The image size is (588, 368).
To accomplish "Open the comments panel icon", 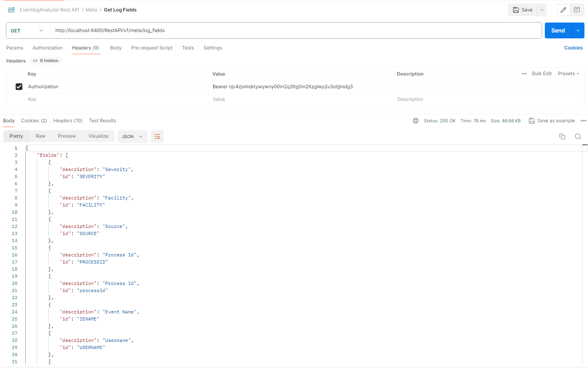I will pyautogui.click(x=577, y=9).
